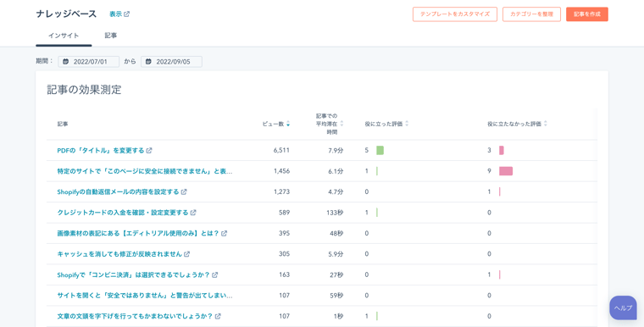This screenshot has height=327, width=644.
Task: Switch to the 記事 tab
Action: [110, 36]
